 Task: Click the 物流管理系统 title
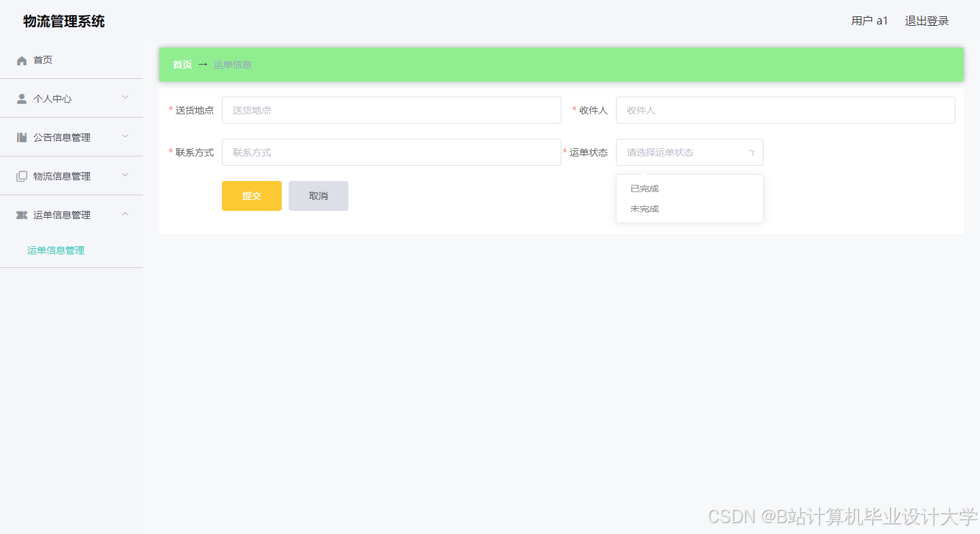64,21
